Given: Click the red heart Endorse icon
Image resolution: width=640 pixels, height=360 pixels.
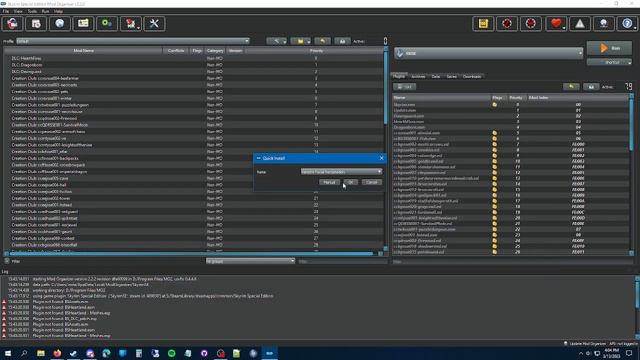Looking at the screenshot, I should (x=556, y=24).
